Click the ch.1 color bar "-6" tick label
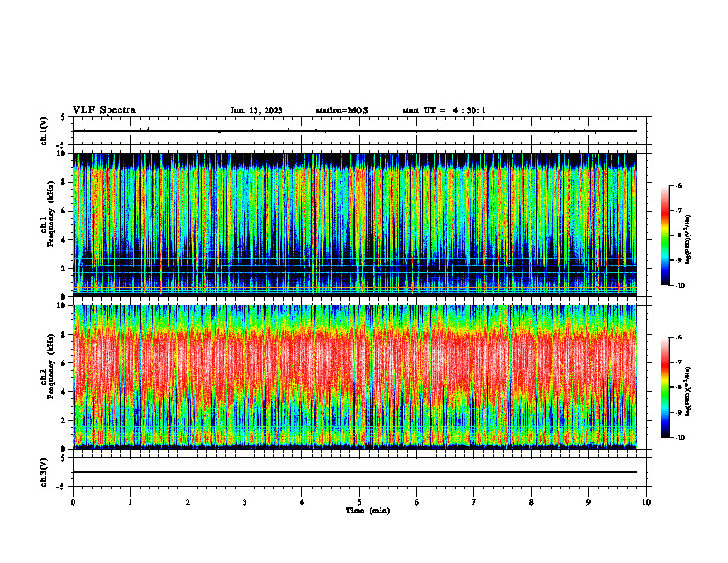 tap(678, 186)
